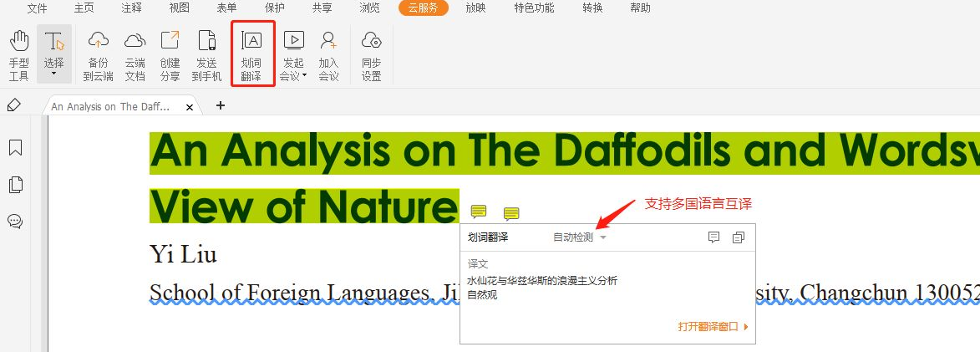Expand the start meeting (发起会议) dropdown
Image resolution: width=980 pixels, height=352 pixels.
tap(305, 75)
